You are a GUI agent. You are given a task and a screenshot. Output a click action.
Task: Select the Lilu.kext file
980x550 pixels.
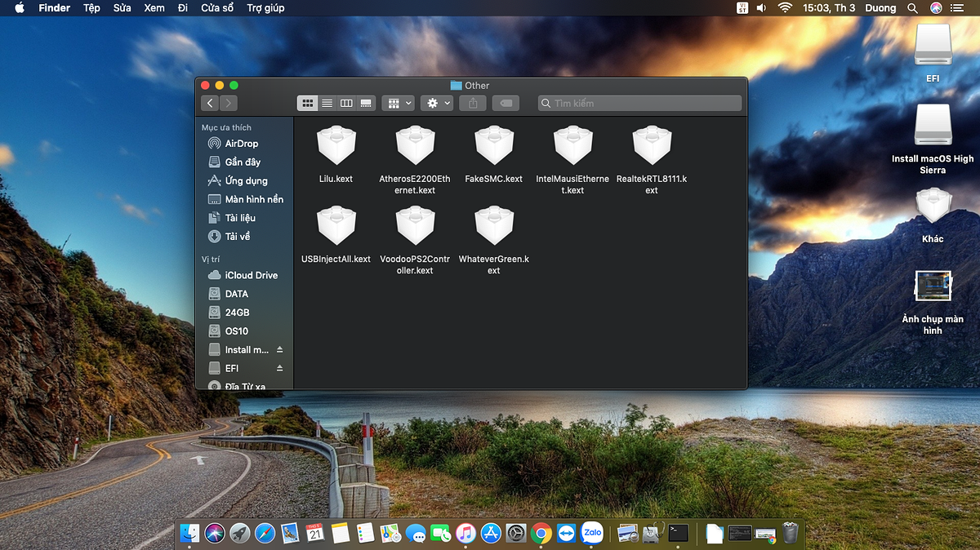pos(336,147)
